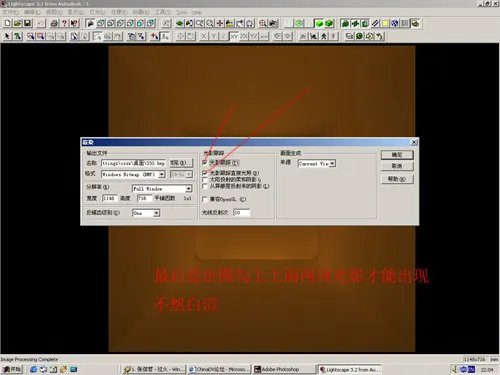The width and height of the screenshot is (500, 375).
Task: Click the 取消 Cancel button in dialog
Action: click(x=397, y=166)
